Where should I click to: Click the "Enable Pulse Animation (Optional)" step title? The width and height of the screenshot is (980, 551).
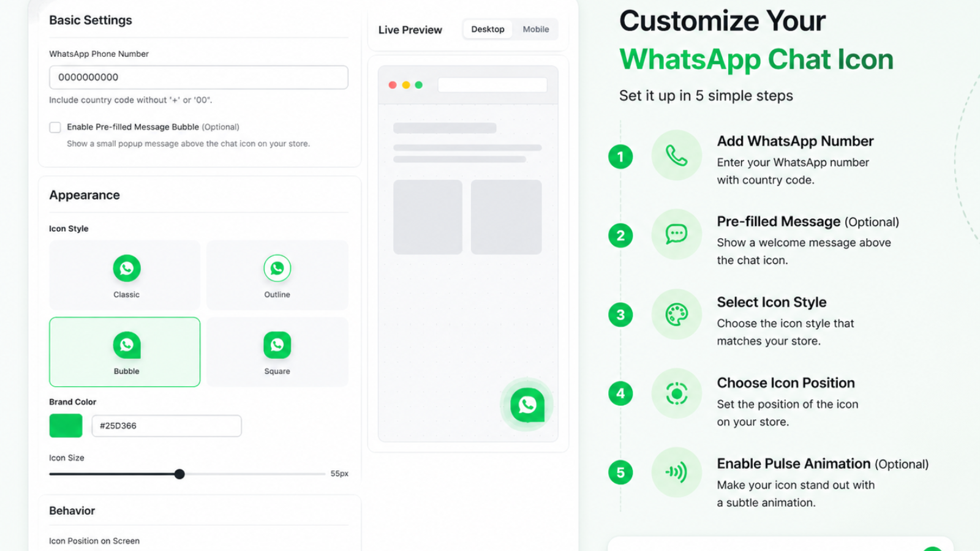[823, 464]
